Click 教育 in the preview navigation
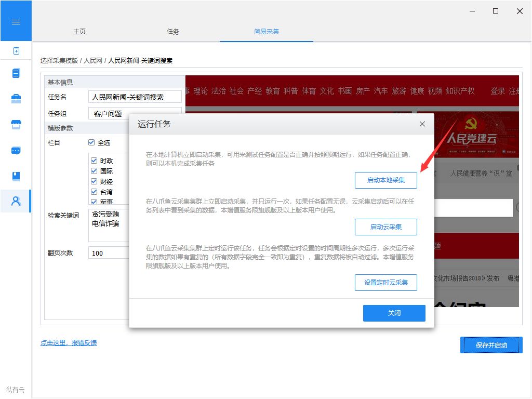This screenshot has height=399, width=532. (272, 91)
